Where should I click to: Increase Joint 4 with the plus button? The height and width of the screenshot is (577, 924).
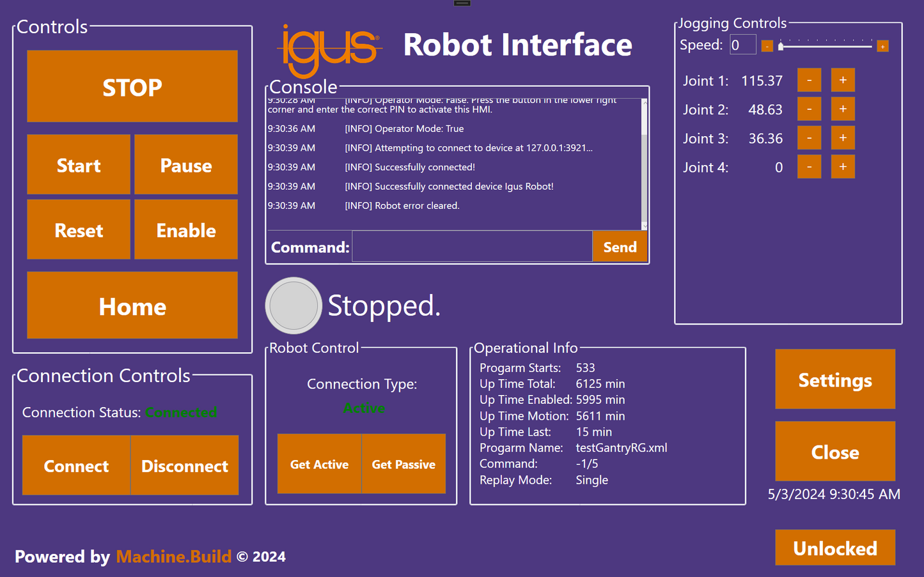(842, 167)
